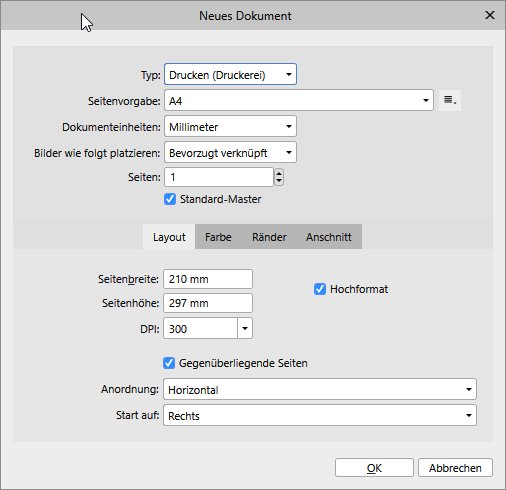The image size is (506, 490).
Task: Click the Seiten stepper down arrow
Action: tap(279, 181)
